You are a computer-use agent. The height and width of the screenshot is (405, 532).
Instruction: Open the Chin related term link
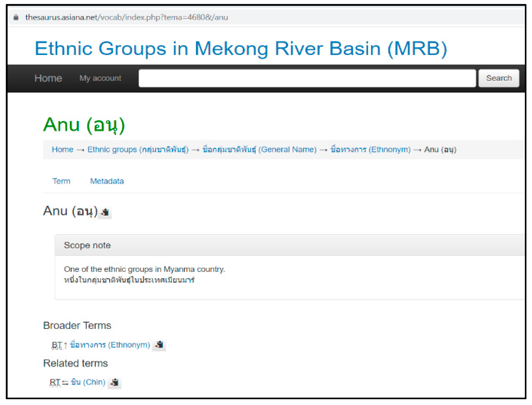[x=88, y=382]
